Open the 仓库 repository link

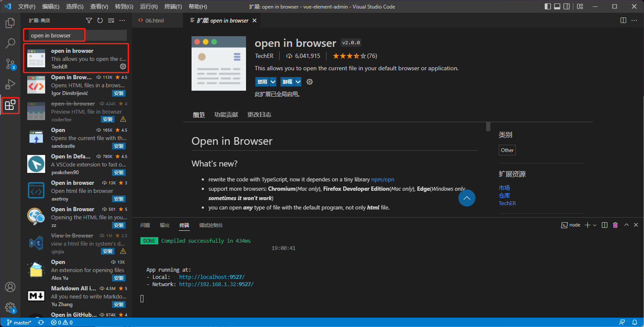504,195
